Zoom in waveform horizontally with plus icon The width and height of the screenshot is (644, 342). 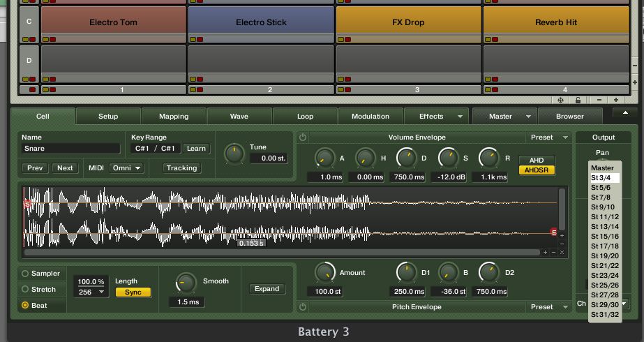[x=545, y=252]
